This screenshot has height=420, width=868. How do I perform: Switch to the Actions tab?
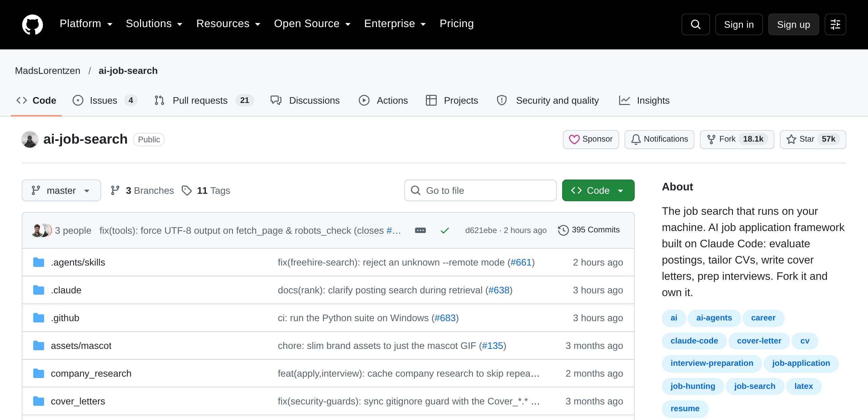[x=383, y=100]
